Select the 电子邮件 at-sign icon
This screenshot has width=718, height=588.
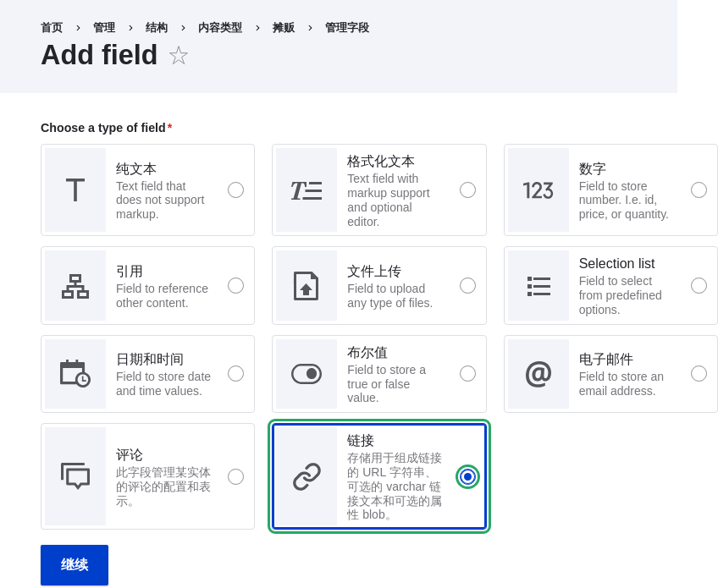(x=538, y=374)
